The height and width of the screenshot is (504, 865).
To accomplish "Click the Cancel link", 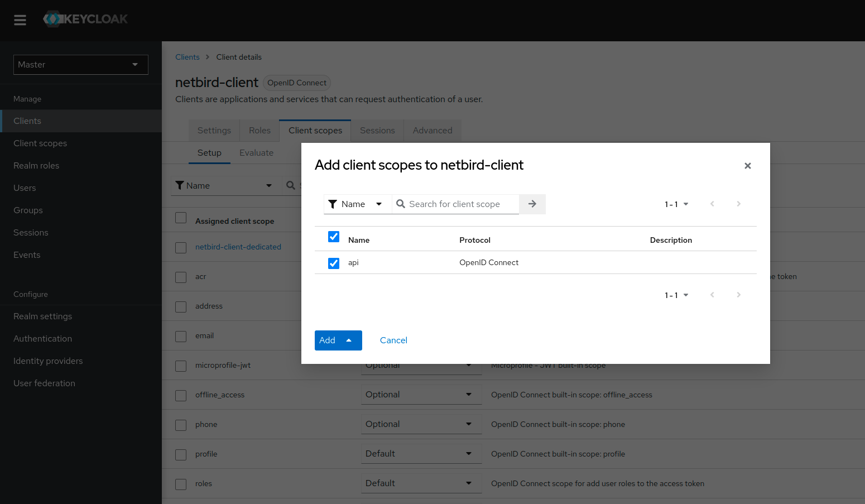I will click(393, 340).
